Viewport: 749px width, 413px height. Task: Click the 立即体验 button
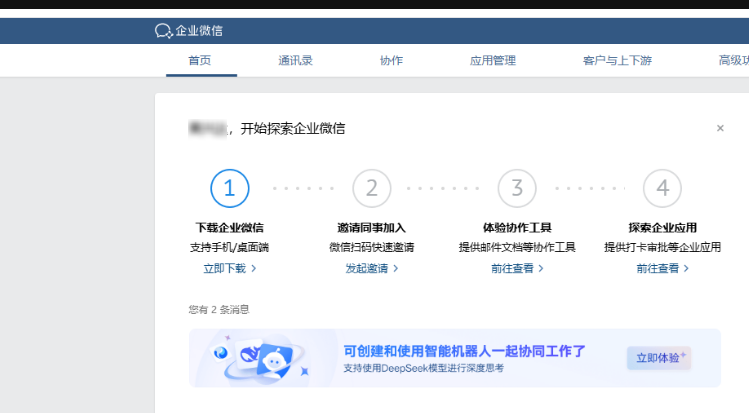(x=659, y=358)
